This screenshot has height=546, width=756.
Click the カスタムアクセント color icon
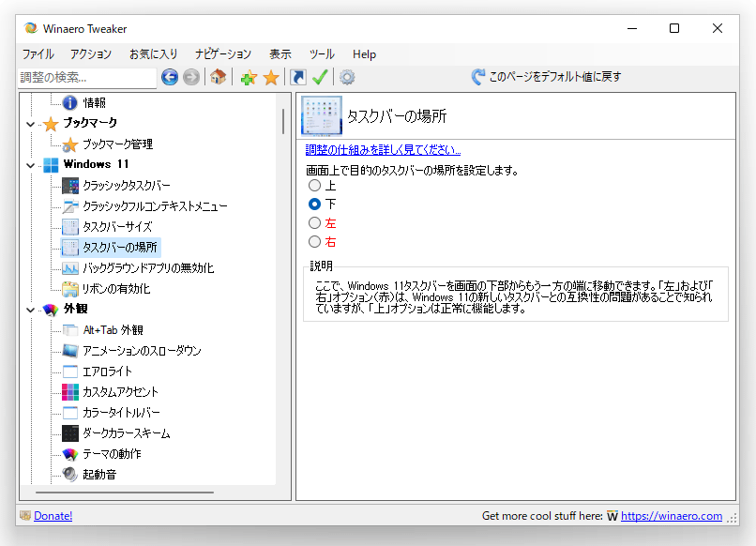tap(70, 392)
